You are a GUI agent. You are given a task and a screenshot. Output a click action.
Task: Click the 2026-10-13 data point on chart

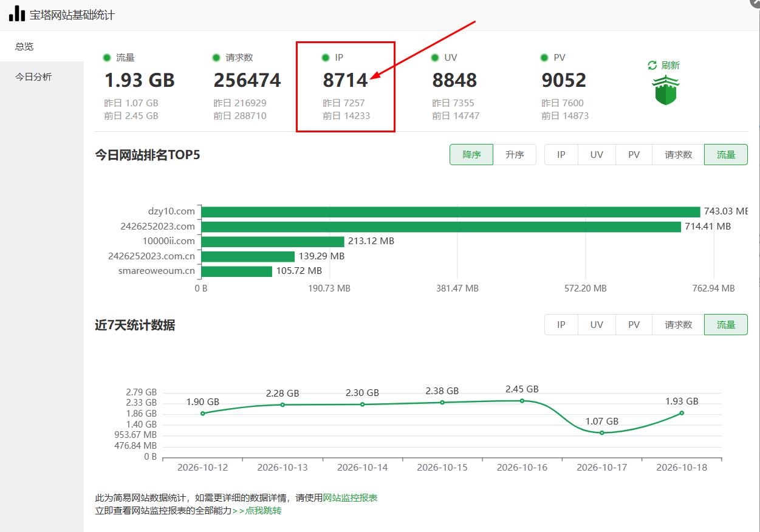pos(282,404)
